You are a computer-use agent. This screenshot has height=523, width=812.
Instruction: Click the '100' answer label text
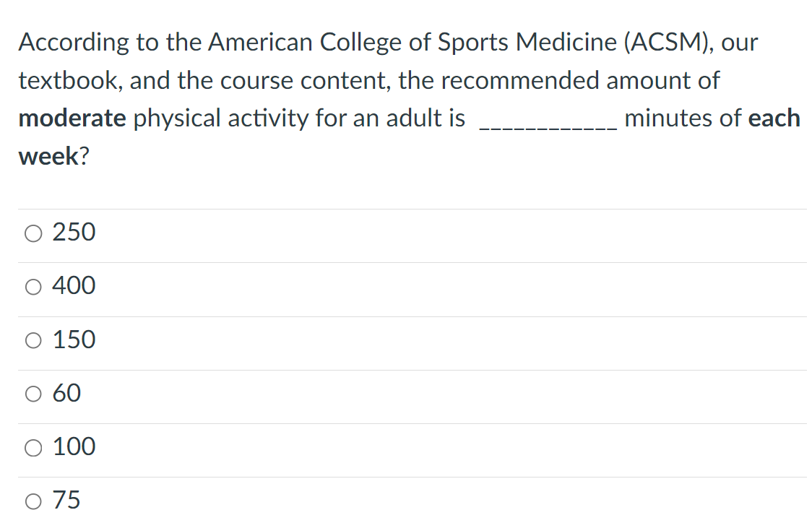[x=74, y=446]
